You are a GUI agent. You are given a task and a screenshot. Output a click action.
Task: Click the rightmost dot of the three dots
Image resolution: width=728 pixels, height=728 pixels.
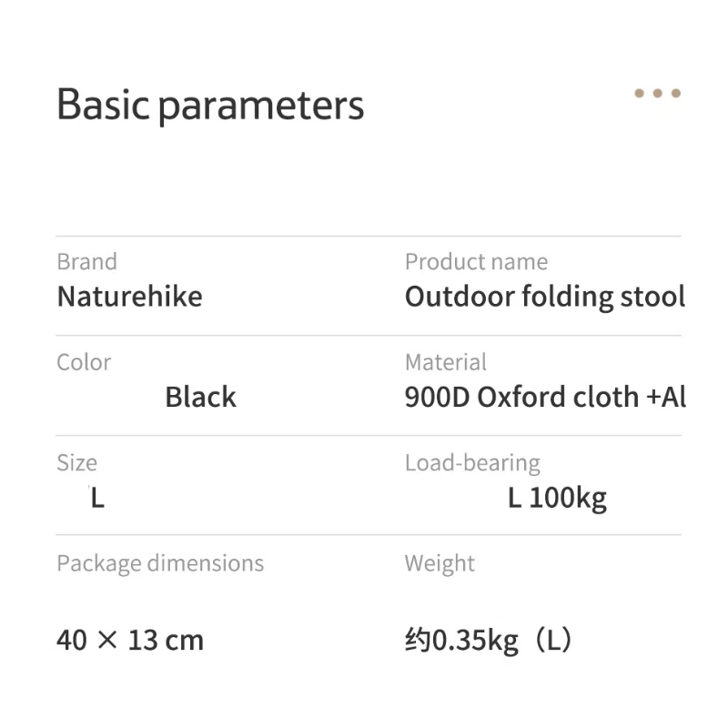click(675, 93)
